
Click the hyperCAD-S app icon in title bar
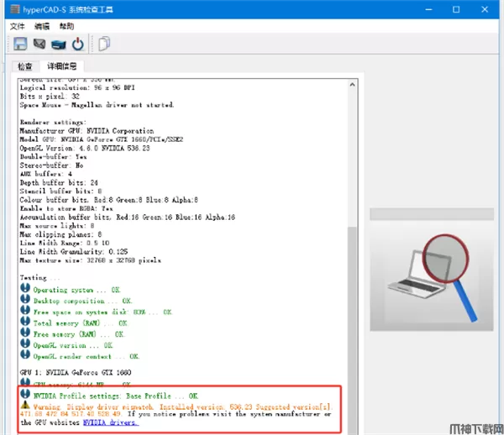(x=11, y=8)
